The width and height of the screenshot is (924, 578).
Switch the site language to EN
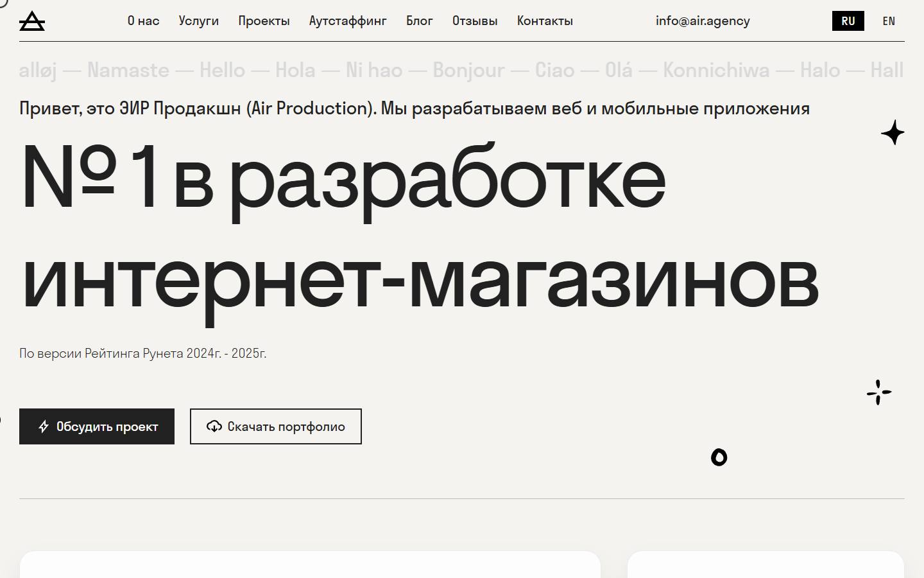889,21
